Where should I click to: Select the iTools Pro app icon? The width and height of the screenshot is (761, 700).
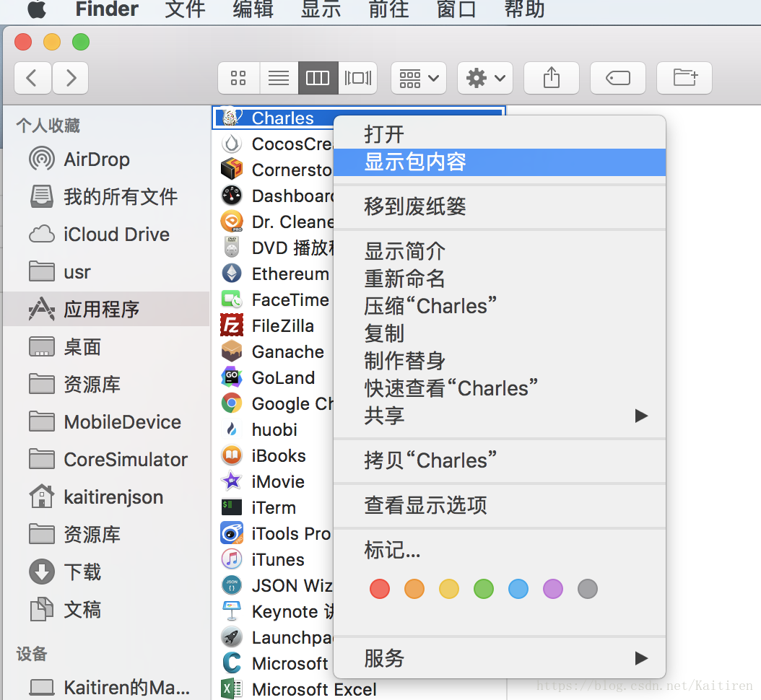pyautogui.click(x=232, y=533)
